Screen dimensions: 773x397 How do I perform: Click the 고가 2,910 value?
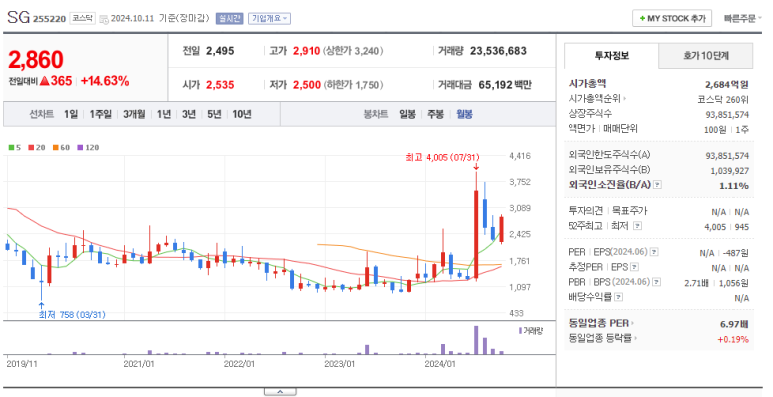307,51
